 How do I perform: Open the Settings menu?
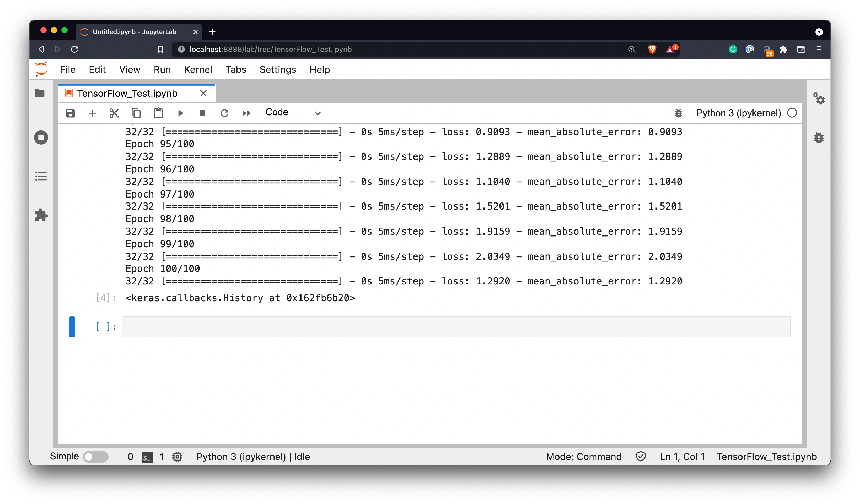(x=277, y=70)
